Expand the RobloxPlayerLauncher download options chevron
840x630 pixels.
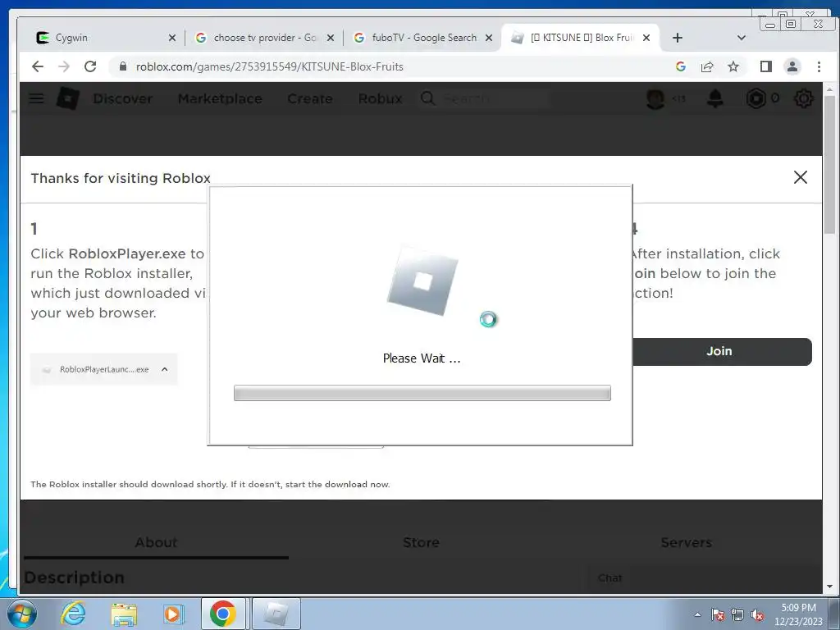[x=164, y=369]
